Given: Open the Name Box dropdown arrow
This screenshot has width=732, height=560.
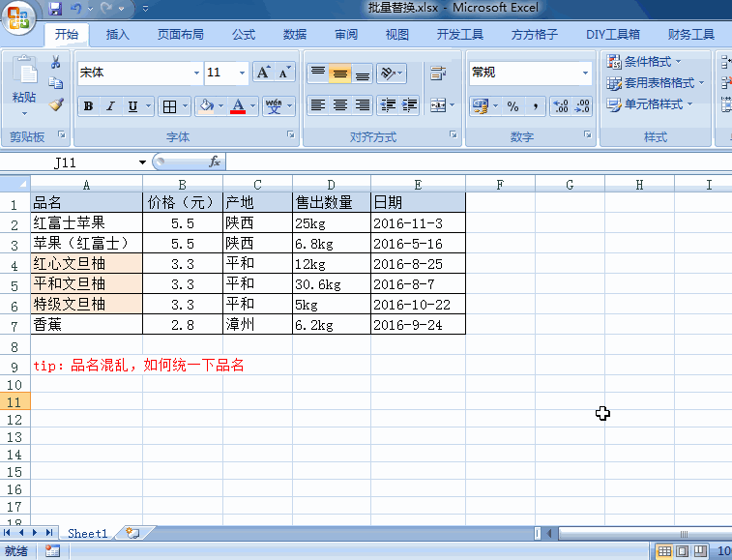Looking at the screenshot, I should coord(143,162).
